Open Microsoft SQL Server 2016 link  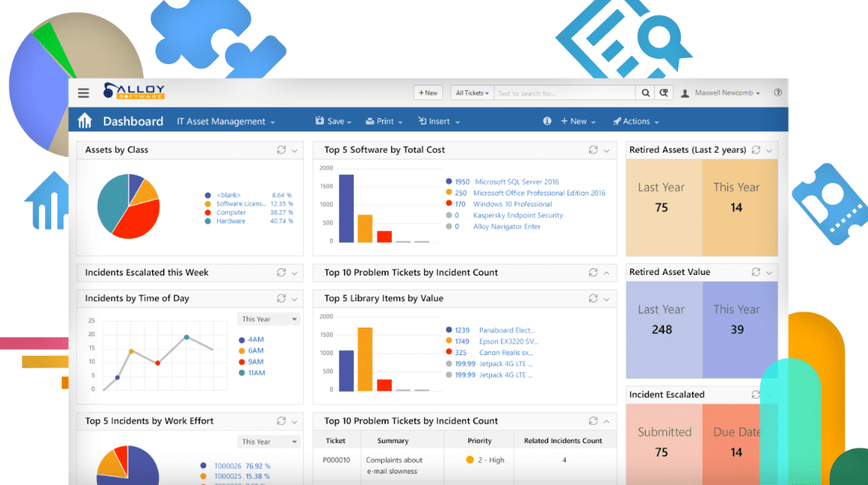[x=517, y=182]
